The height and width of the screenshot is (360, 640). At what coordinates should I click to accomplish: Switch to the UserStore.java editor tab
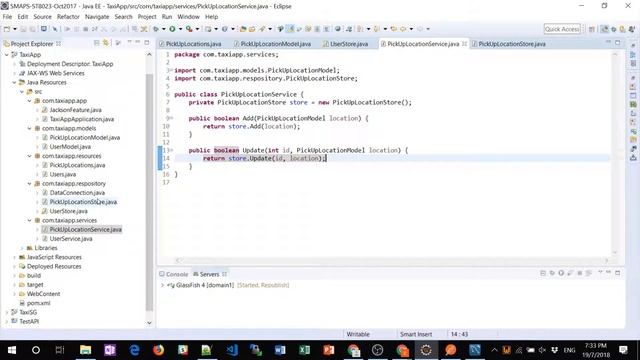click(x=349, y=44)
